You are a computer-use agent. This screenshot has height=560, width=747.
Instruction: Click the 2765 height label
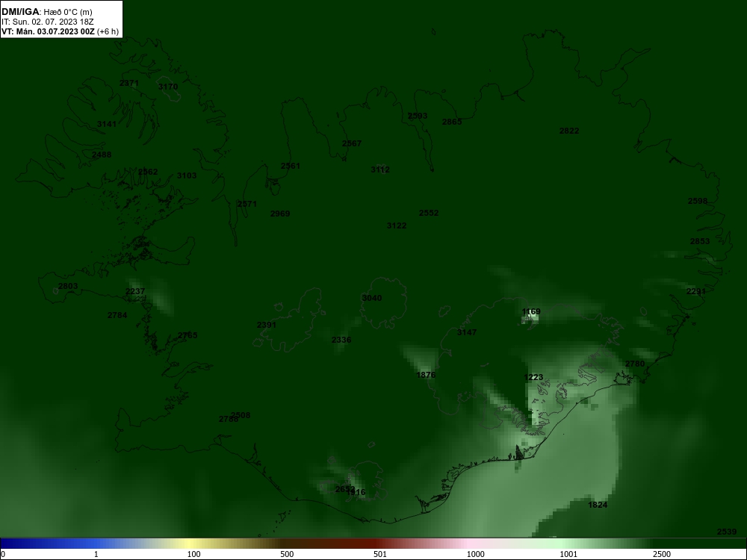click(187, 335)
